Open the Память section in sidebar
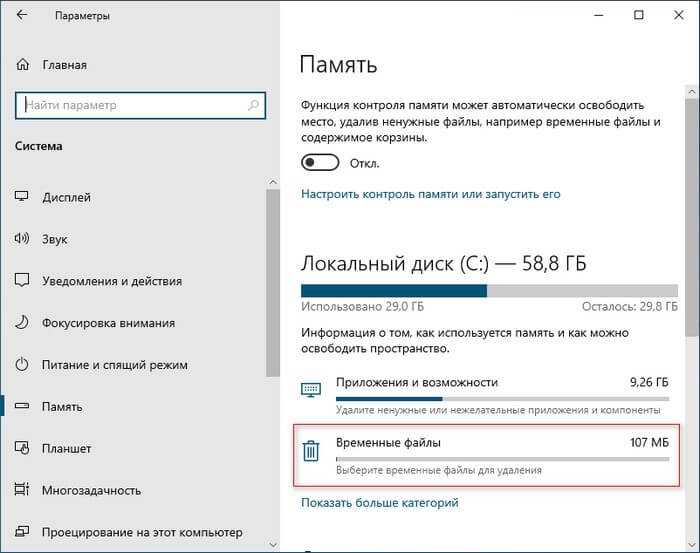Image resolution: width=700 pixels, height=553 pixels. pos(62,407)
